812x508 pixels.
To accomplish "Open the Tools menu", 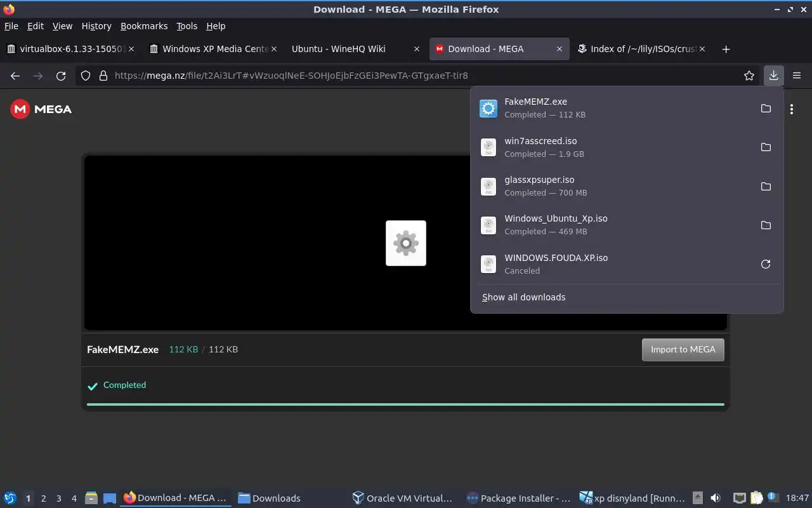I will pos(187,26).
